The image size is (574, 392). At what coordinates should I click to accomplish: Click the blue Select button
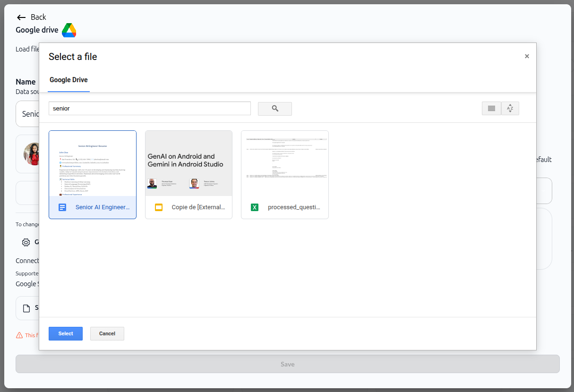pos(66,333)
